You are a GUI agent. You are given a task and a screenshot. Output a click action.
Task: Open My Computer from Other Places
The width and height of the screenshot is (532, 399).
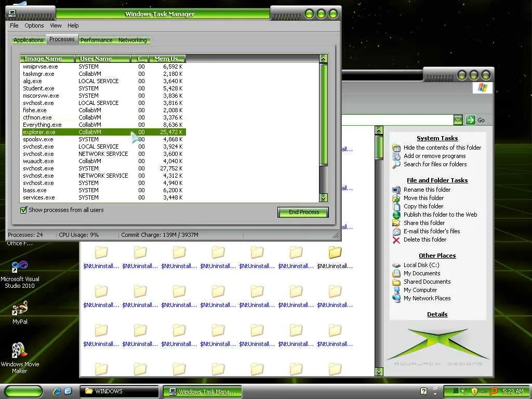click(x=420, y=290)
